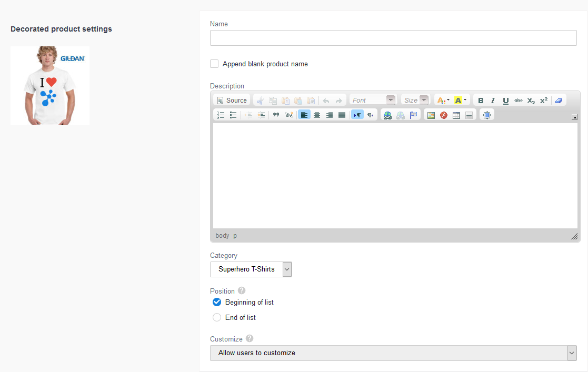Insert an image into the description

pos(431,115)
